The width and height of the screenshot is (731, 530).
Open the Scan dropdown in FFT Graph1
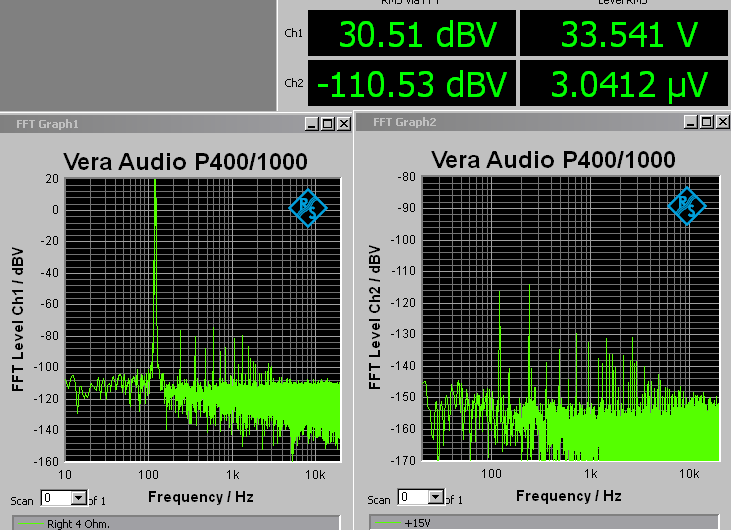click(79, 498)
